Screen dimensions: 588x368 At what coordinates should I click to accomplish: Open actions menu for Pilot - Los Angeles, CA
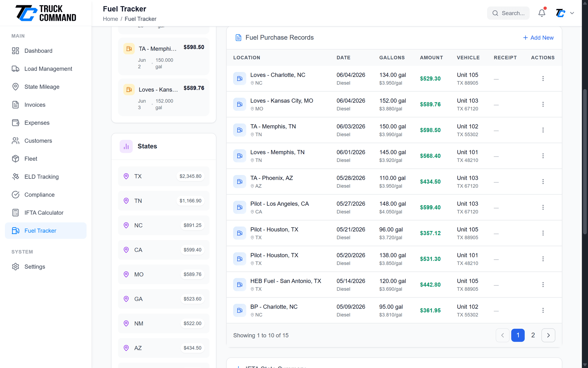[543, 207]
